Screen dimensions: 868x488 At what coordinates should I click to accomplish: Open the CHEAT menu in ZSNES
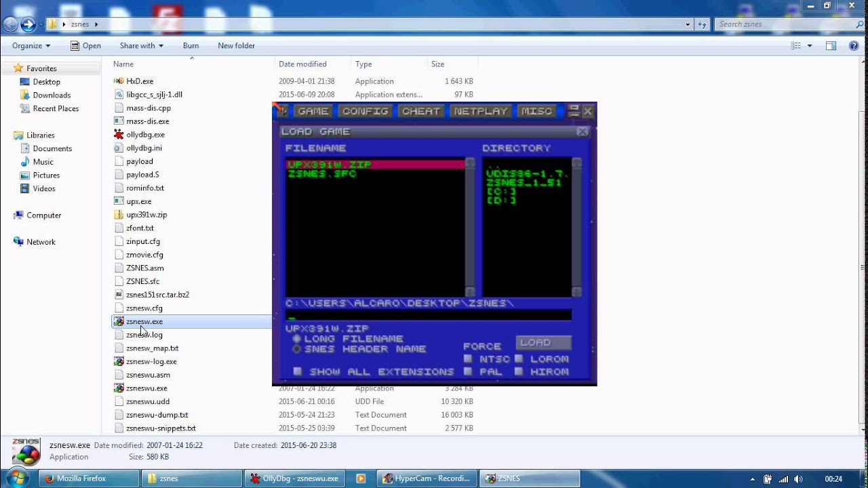(420, 111)
